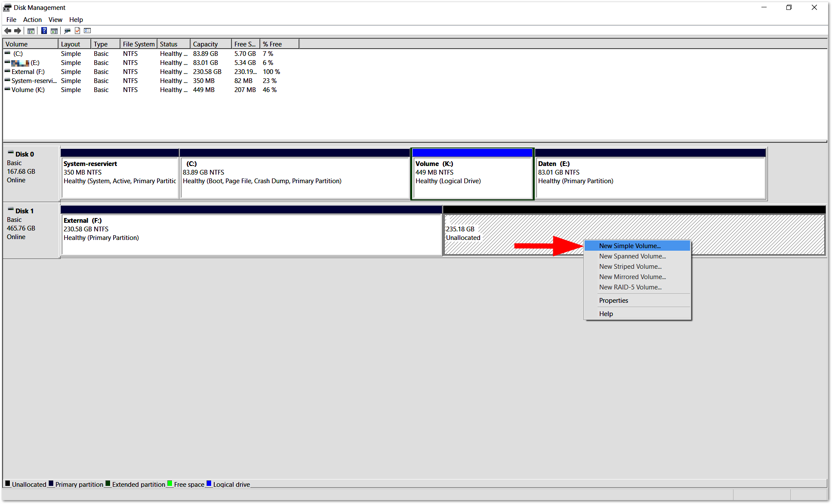The height and width of the screenshot is (504, 832).
Task: Toggle the Show/Hide Action Pane toolbar icon
Action: pyautogui.click(x=54, y=31)
